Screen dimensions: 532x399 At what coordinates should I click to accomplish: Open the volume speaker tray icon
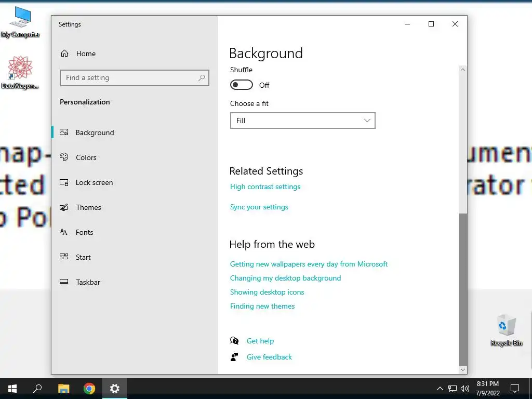click(x=465, y=389)
